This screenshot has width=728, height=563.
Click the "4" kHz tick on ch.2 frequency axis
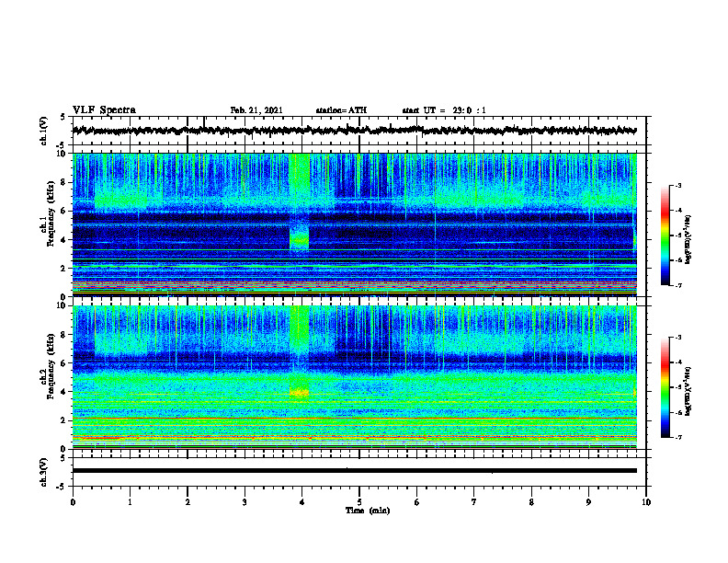63,392
